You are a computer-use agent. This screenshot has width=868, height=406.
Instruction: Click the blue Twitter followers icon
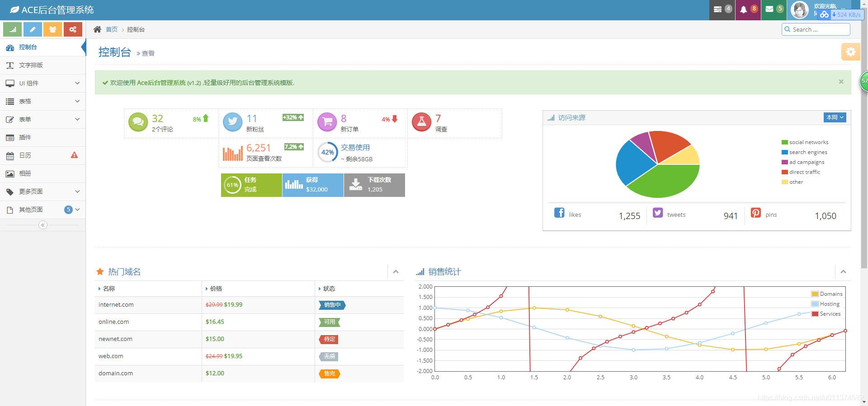point(233,122)
